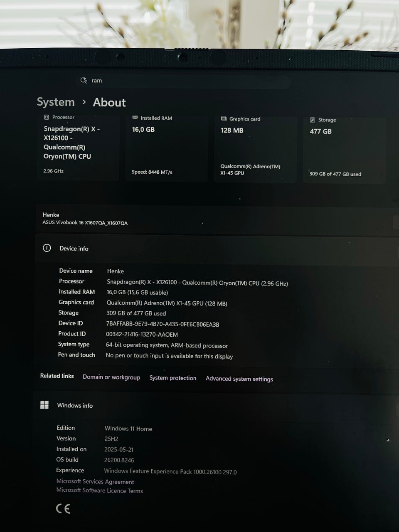399x532 pixels.
Task: Click the Processor chip icon in the spec card
Action: (x=47, y=117)
